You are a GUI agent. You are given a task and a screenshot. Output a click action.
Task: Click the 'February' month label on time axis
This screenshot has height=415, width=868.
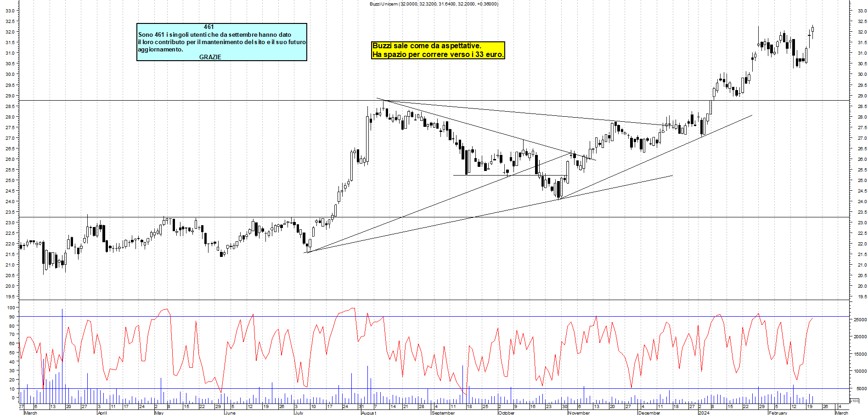[x=778, y=413]
